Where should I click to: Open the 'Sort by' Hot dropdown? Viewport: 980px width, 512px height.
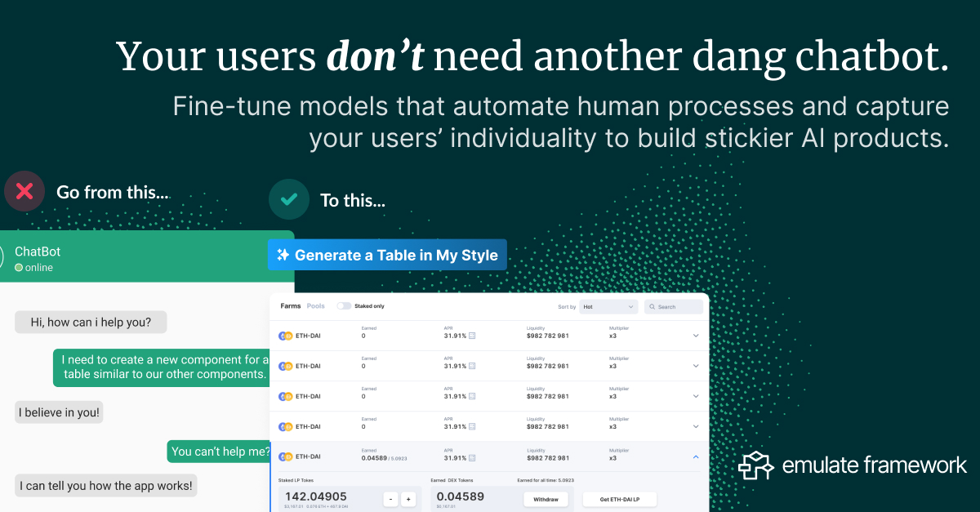click(608, 307)
